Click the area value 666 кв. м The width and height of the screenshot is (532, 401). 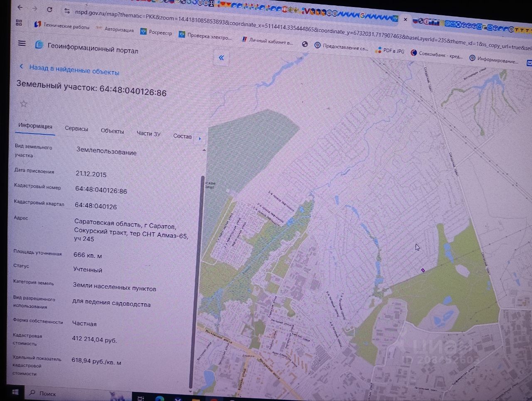click(88, 255)
